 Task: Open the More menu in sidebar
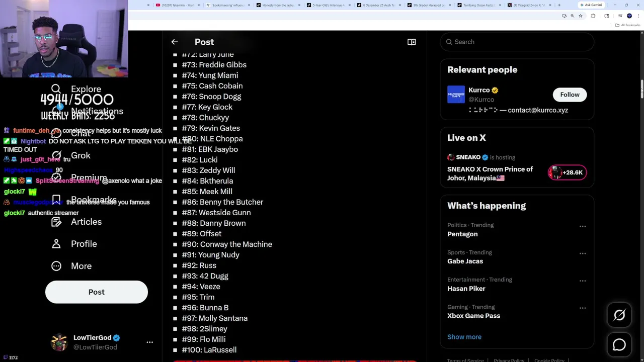pyautogui.click(x=71, y=266)
